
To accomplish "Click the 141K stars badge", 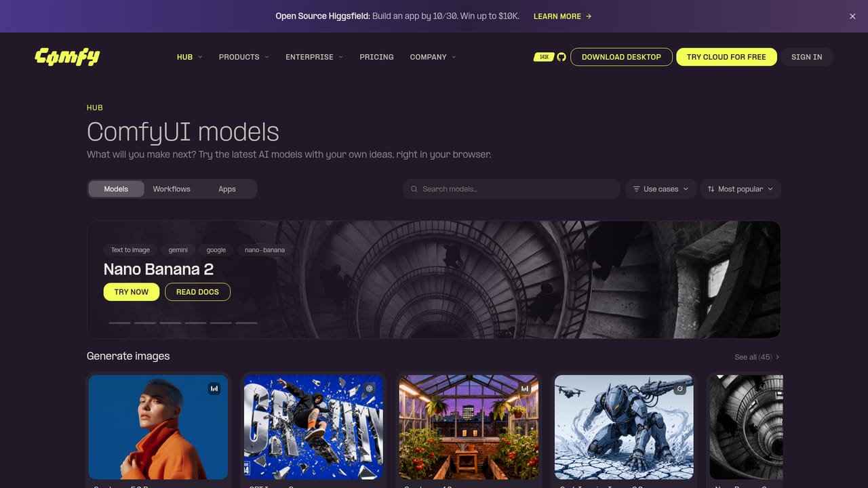I will point(544,57).
